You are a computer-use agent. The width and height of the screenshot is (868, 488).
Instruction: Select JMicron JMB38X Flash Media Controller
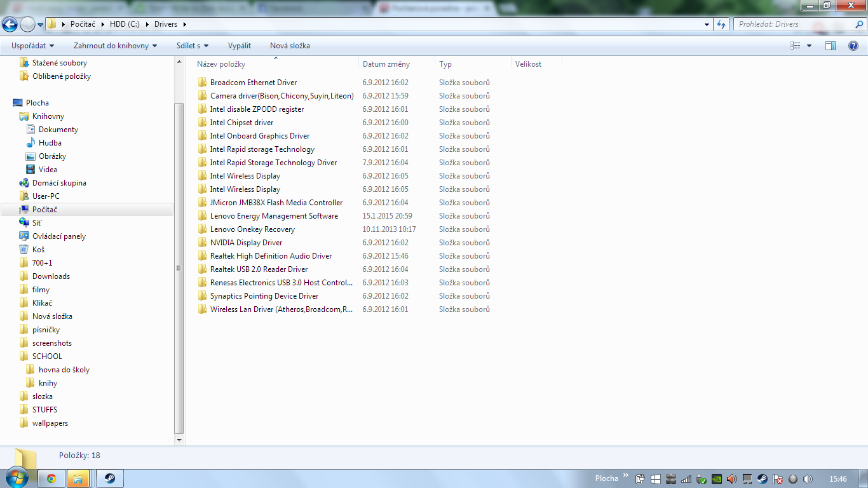[x=276, y=203]
